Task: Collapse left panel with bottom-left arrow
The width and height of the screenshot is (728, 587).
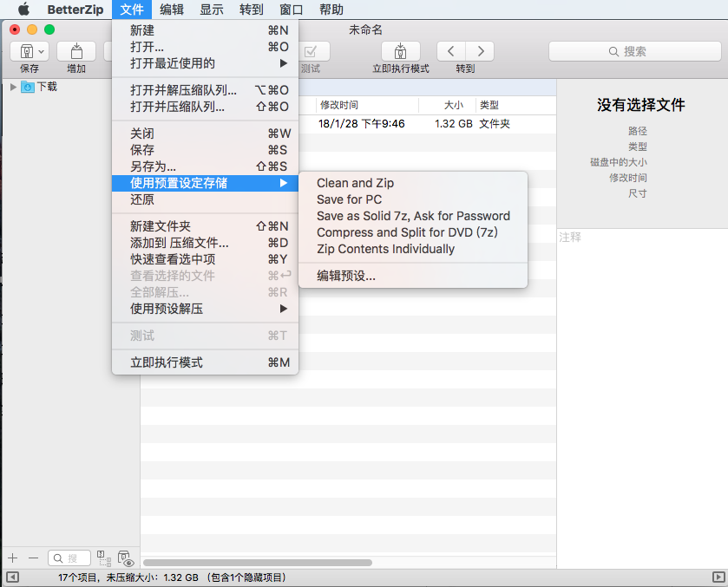Action: (10, 577)
